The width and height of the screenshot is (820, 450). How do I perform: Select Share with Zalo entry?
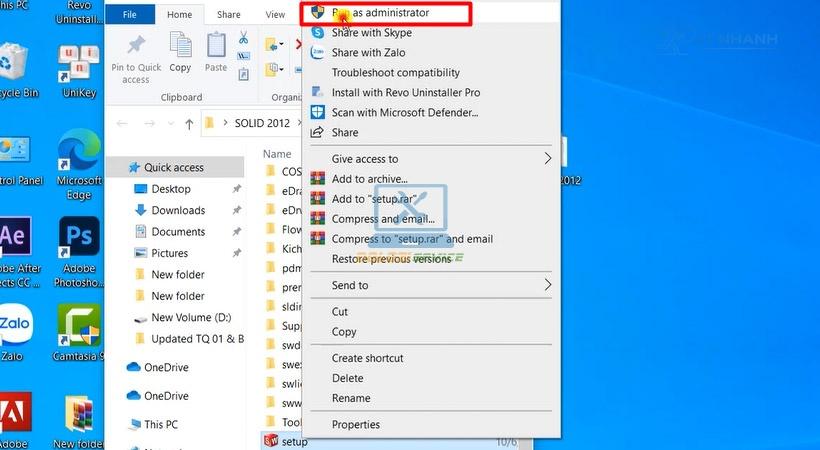click(x=368, y=53)
